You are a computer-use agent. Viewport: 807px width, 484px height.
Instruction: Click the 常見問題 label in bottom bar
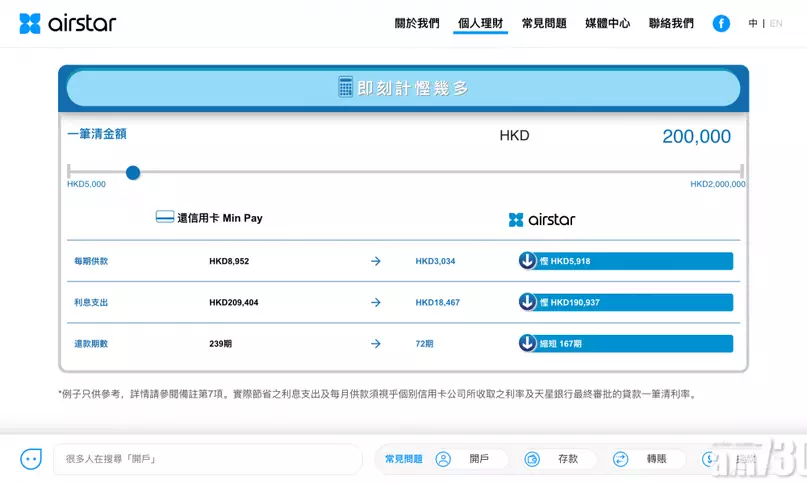(404, 459)
